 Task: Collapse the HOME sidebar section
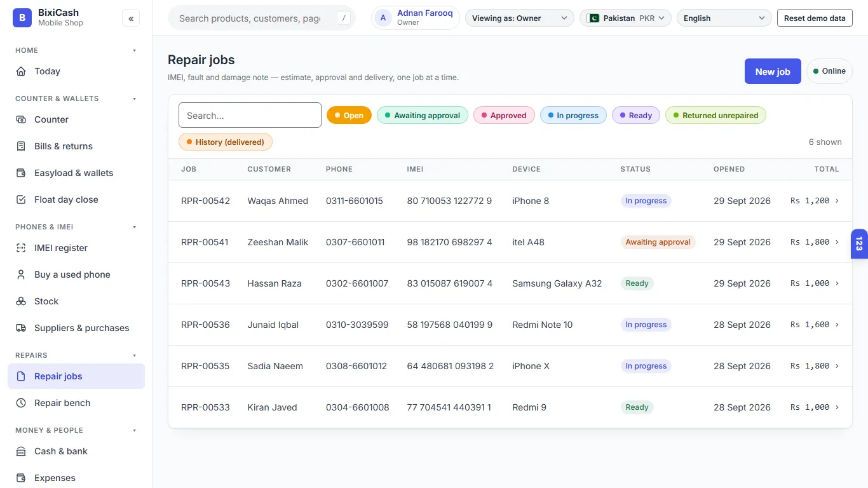coord(134,50)
